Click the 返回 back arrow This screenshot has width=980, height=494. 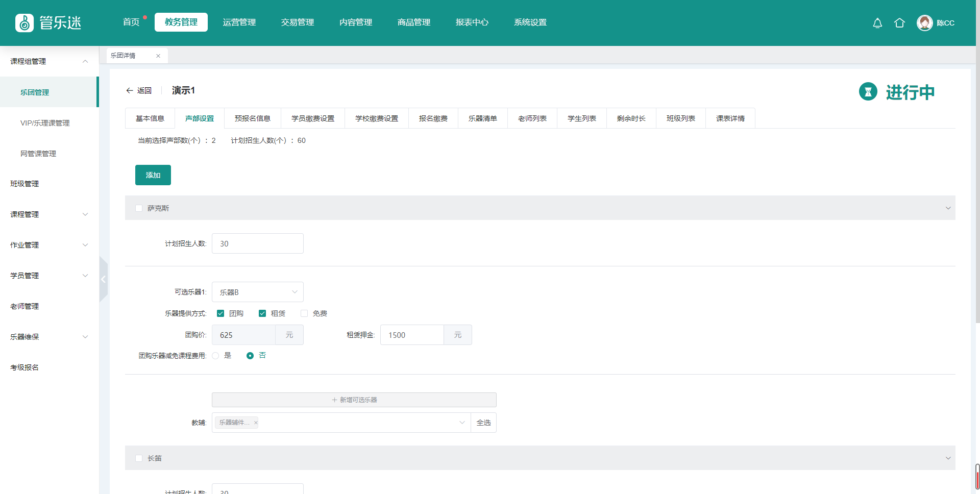point(130,91)
